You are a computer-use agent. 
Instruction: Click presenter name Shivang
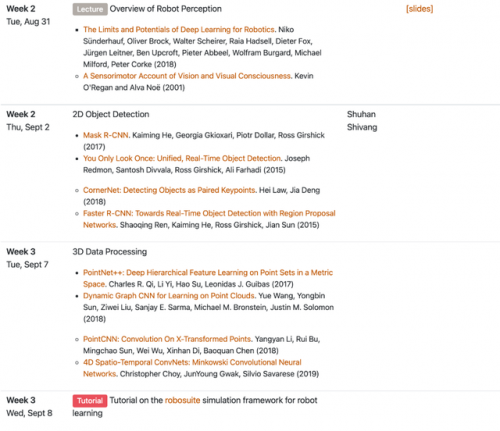point(362,127)
